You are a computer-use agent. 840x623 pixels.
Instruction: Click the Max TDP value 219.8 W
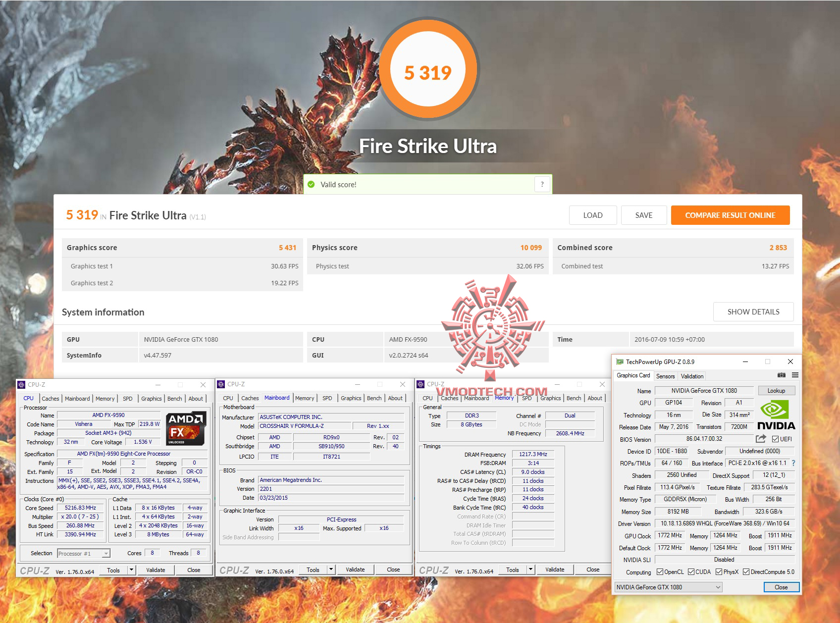point(150,424)
